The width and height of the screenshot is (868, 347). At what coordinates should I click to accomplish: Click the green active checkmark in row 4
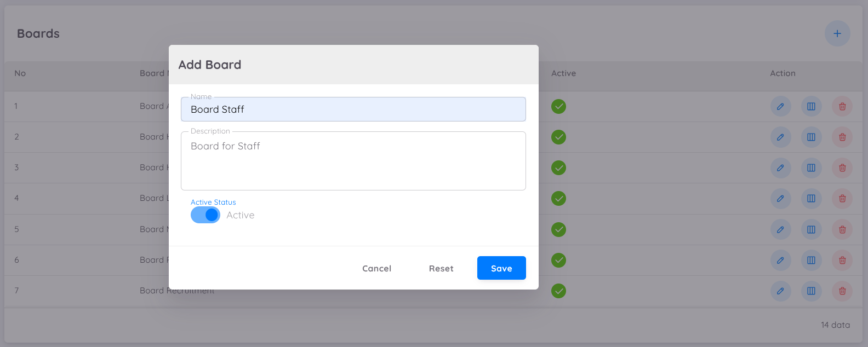(x=558, y=199)
